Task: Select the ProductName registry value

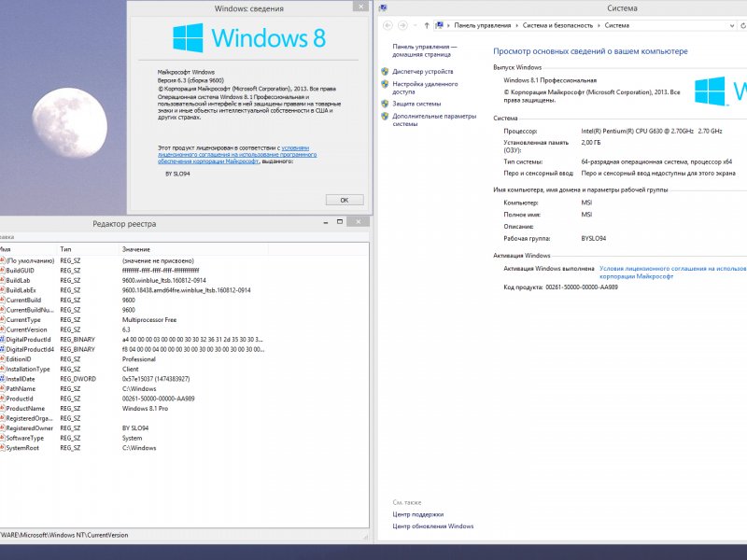Action: coord(25,409)
